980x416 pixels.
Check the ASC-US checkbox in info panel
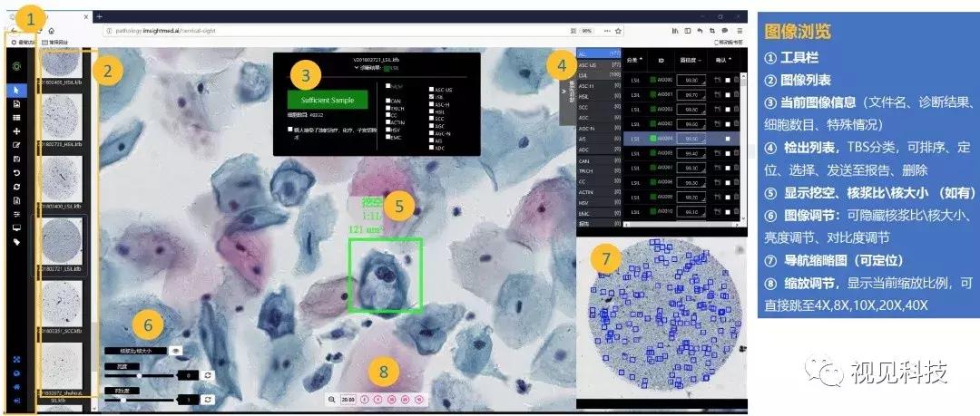point(432,90)
